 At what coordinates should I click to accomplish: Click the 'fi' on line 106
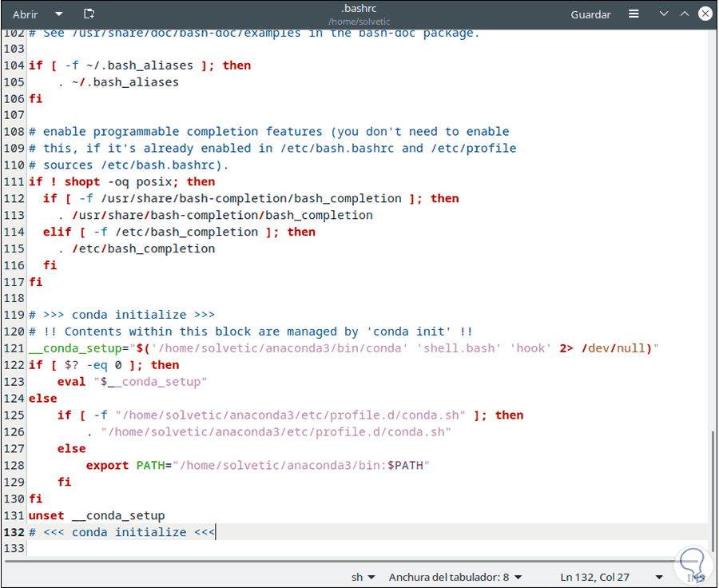[36, 98]
